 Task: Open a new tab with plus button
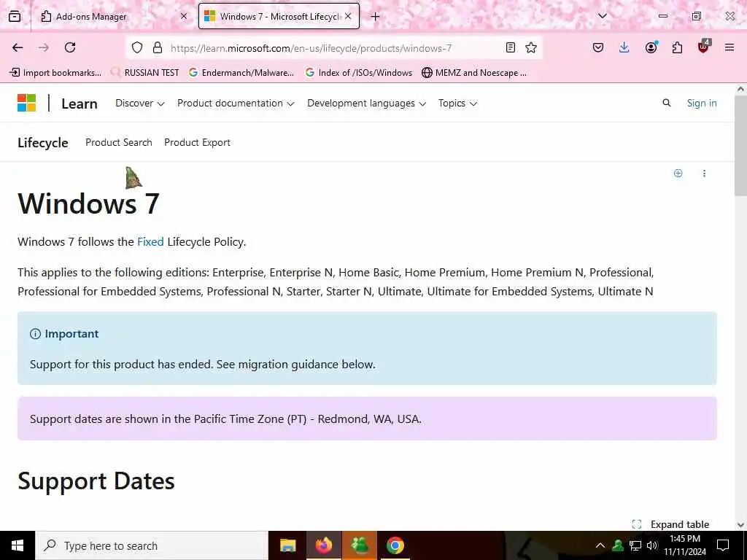(x=376, y=17)
